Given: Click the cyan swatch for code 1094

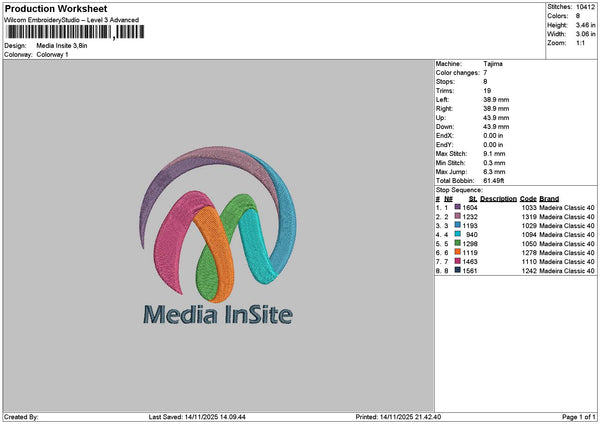Looking at the screenshot, I should [457, 234].
